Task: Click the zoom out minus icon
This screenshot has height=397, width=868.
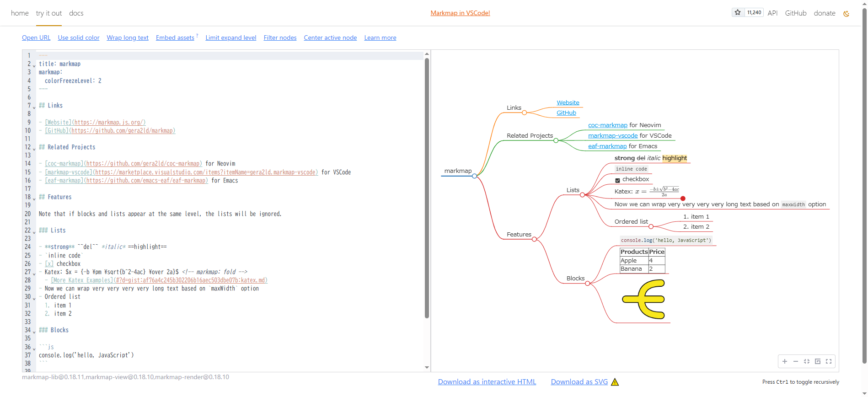Action: [796, 361]
